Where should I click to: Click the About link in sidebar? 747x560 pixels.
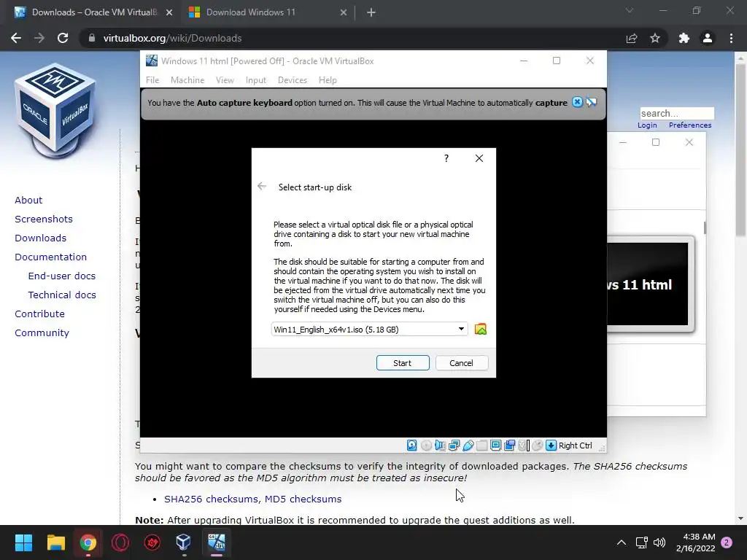[x=28, y=200]
